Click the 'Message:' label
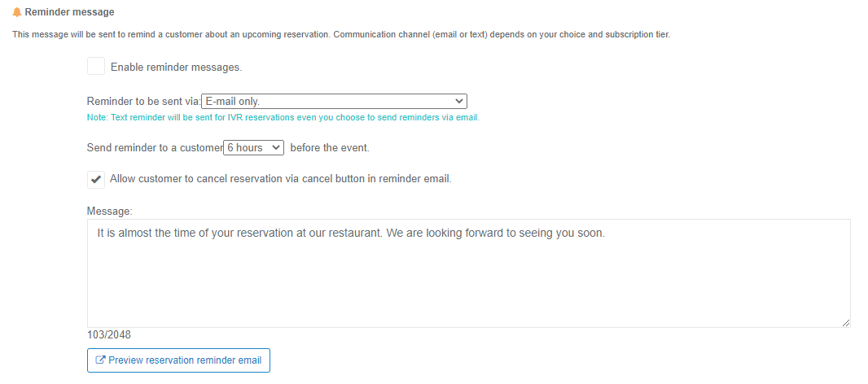Image resolution: width=868 pixels, height=384 pixels. coord(110,211)
